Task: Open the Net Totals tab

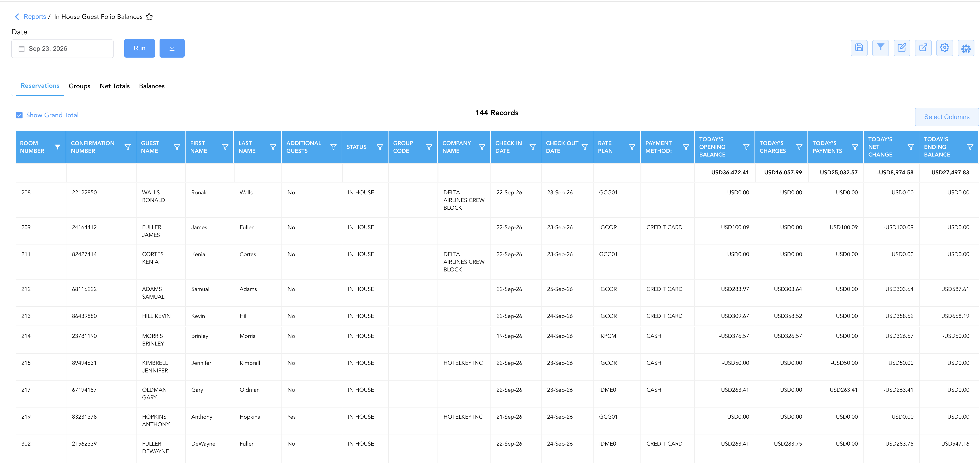Action: pos(114,86)
